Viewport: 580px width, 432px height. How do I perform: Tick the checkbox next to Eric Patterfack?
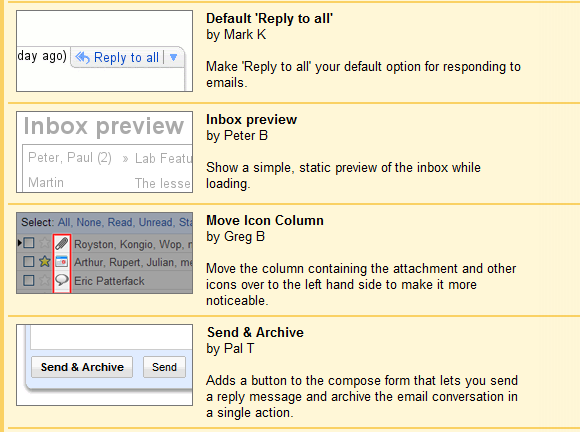click(x=29, y=280)
